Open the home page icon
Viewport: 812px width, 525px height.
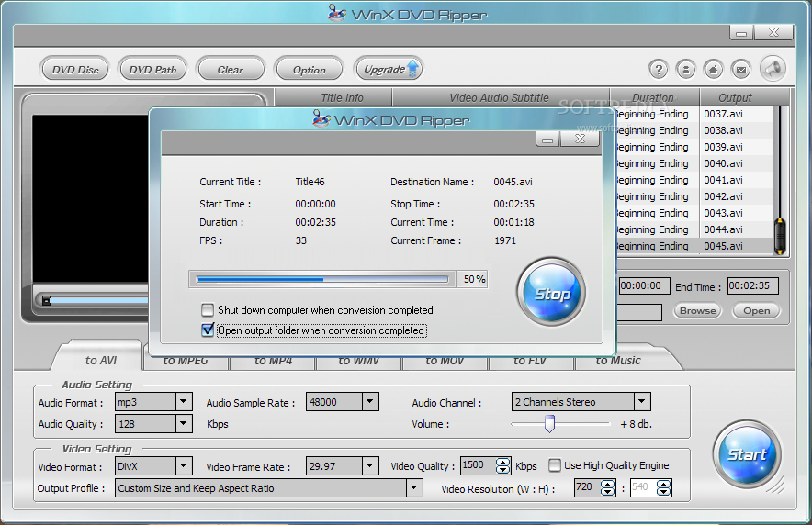(x=714, y=70)
